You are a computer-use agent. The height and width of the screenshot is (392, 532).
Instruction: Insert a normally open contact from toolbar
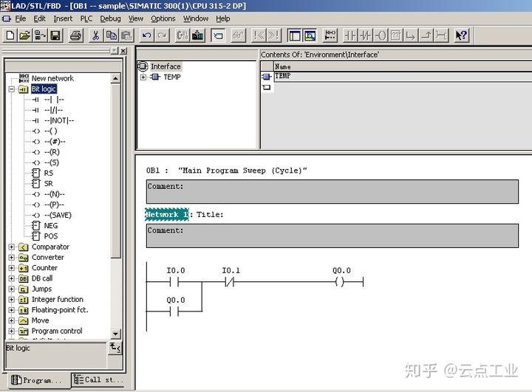tap(349, 35)
